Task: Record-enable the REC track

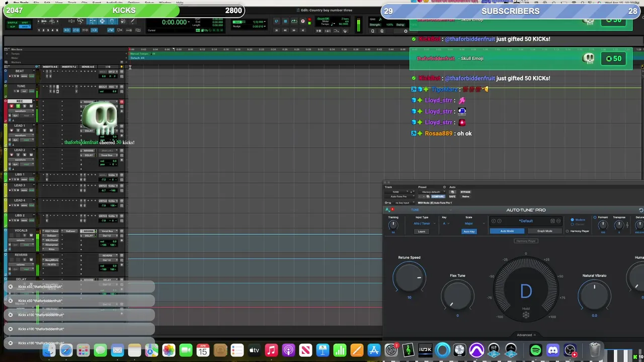Action: (12, 106)
